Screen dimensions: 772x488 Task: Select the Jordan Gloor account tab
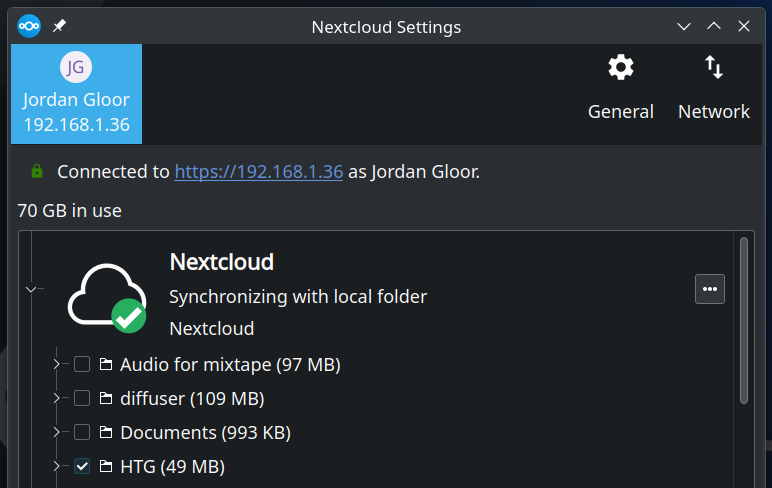coord(76,93)
